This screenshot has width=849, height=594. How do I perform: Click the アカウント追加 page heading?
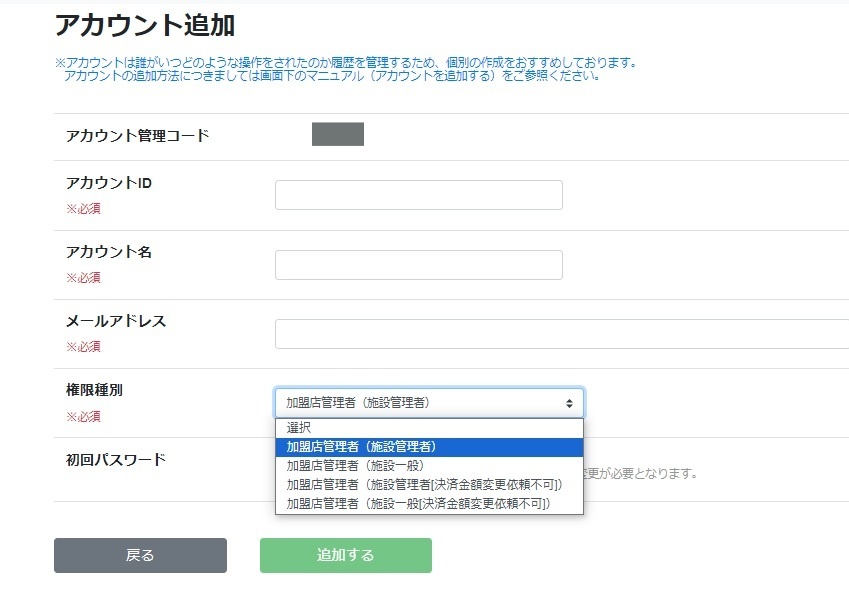pyautogui.click(x=145, y=25)
